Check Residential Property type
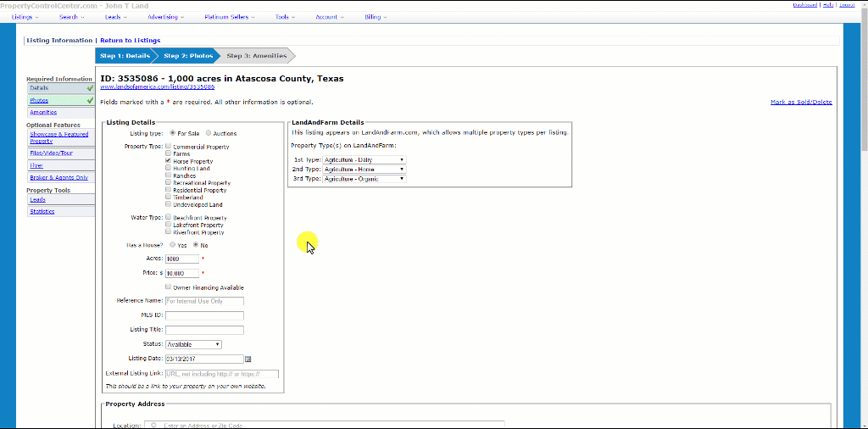 pyautogui.click(x=169, y=190)
